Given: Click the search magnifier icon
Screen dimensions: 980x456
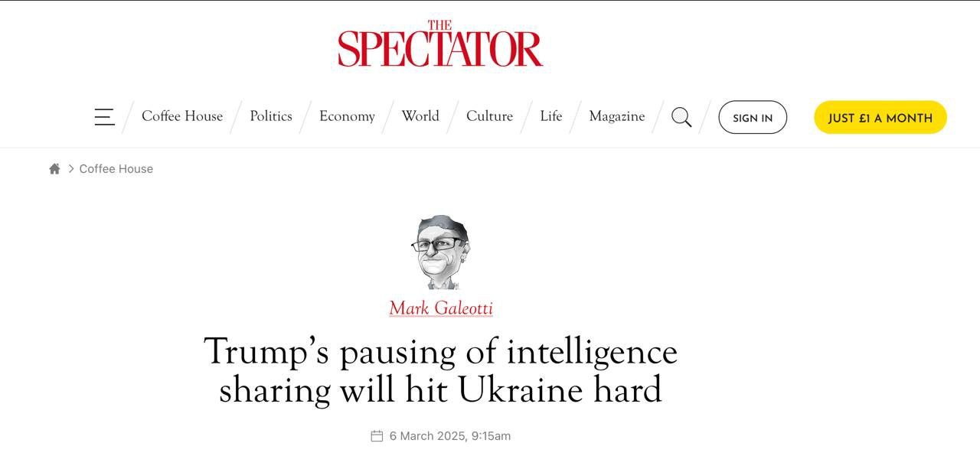Looking at the screenshot, I should pyautogui.click(x=681, y=117).
